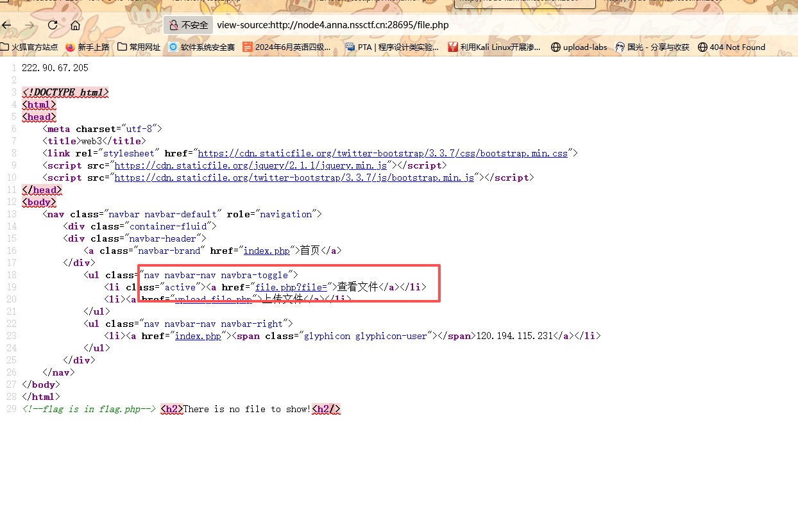Image resolution: width=798 pixels, height=532 pixels.
Task: Open the 国光 分享与收获 bookmark
Action: (x=652, y=47)
